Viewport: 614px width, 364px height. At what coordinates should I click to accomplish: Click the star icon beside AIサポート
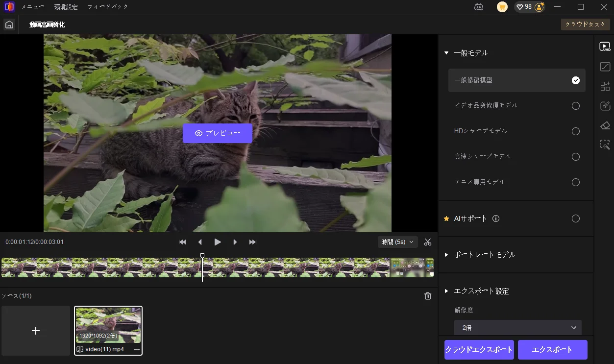(x=446, y=218)
